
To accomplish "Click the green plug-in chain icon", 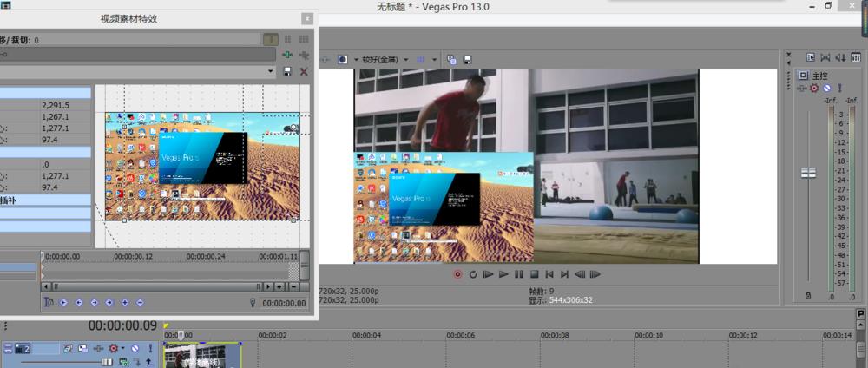I will pyautogui.click(x=287, y=55).
